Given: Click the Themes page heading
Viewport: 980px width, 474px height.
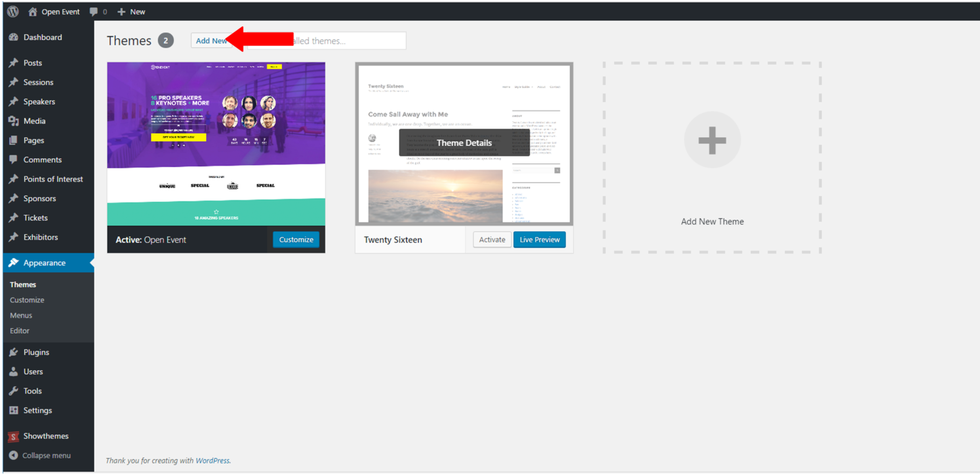Looking at the screenshot, I should click(129, 40).
